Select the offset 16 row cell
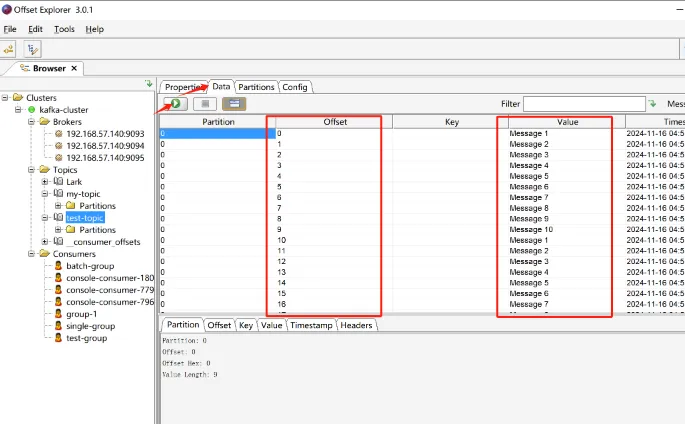The width and height of the screenshot is (685, 424). pos(334,304)
